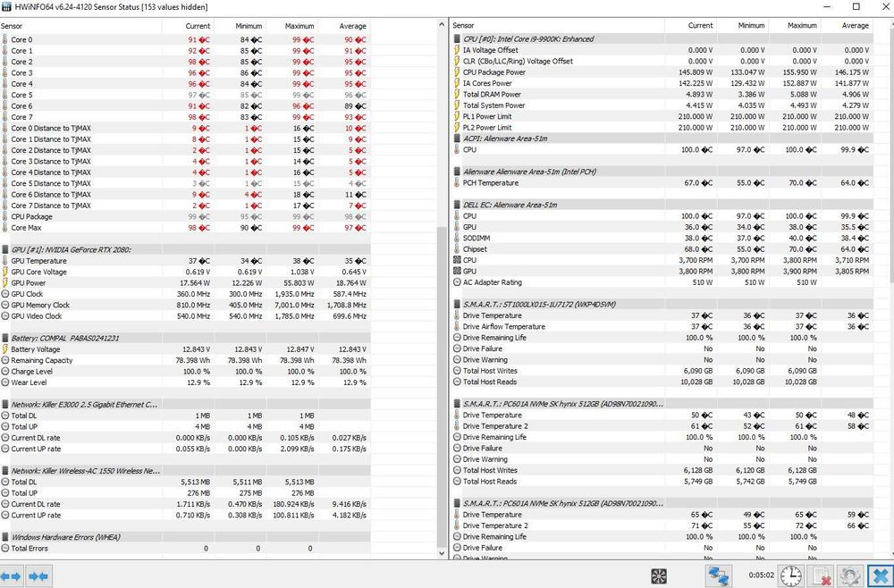894x588 pixels.
Task: Select the Intel Core i9-9900K Enhanced header
Action: coord(527,39)
